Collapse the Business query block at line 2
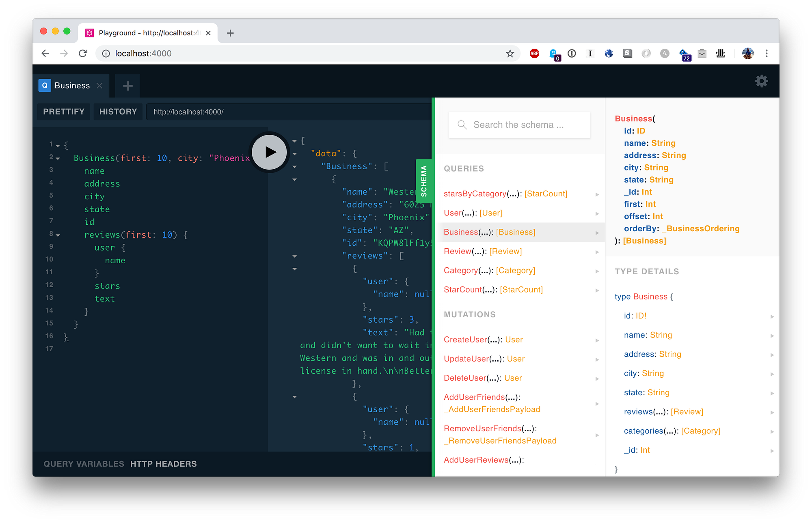The width and height of the screenshot is (812, 523). pos(58,159)
